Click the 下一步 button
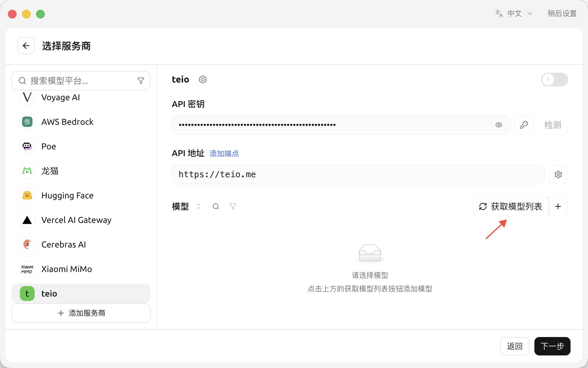 552,346
